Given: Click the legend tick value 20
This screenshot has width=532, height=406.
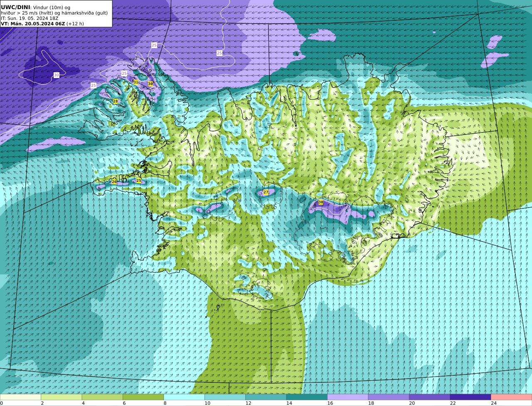Looking at the screenshot, I should 412,403.
